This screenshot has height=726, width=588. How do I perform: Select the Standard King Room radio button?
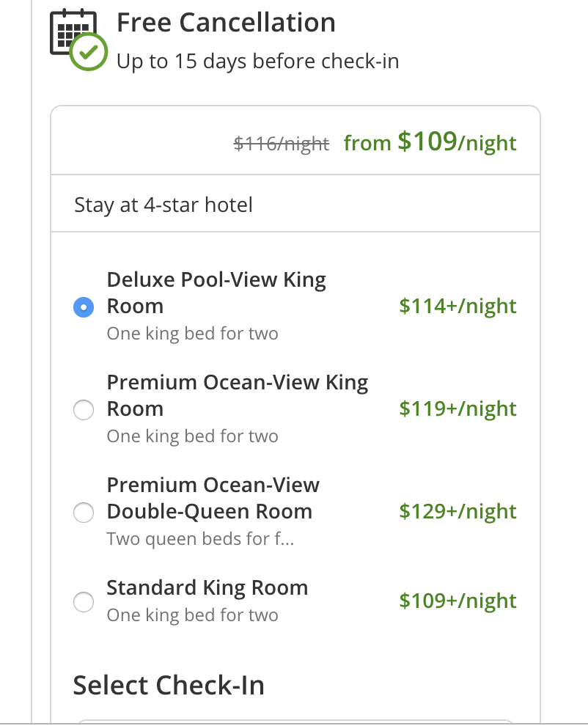click(84, 602)
